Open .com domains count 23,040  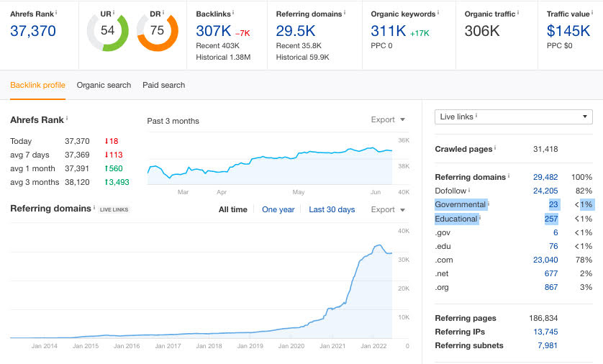click(545, 260)
